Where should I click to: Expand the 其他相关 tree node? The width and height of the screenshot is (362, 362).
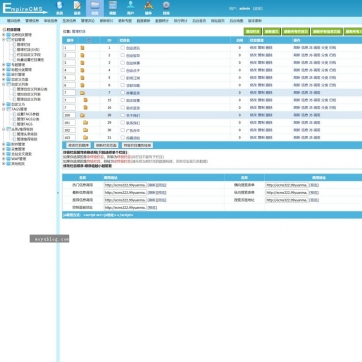(4, 164)
